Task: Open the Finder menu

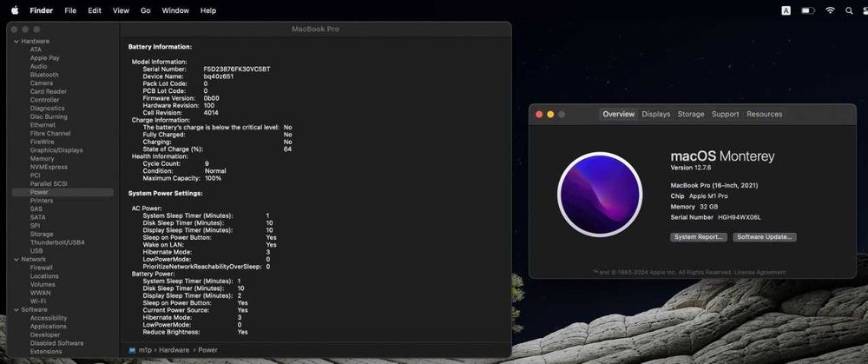Action: point(41,10)
